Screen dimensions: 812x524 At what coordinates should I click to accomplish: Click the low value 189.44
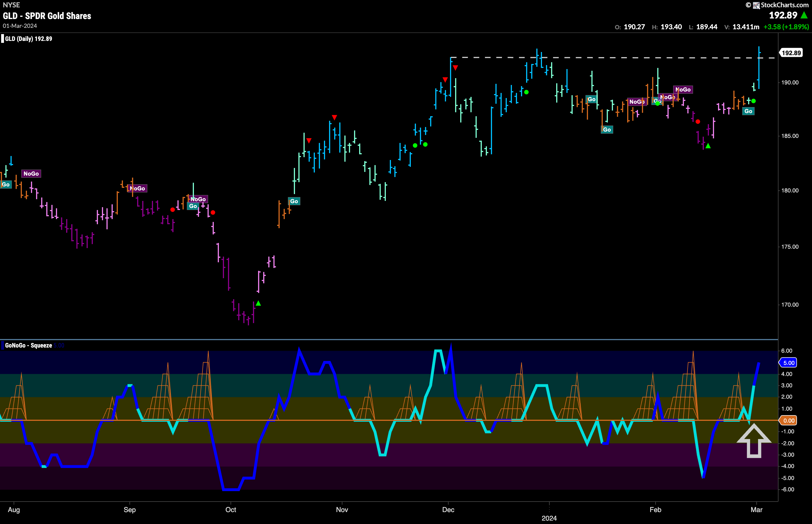(707, 27)
